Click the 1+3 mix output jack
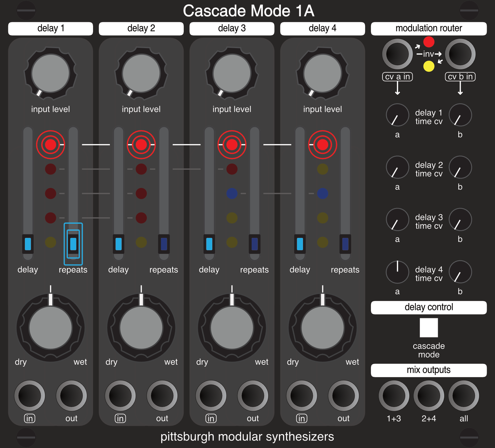Viewport: 495px width, 448px height. click(x=394, y=396)
